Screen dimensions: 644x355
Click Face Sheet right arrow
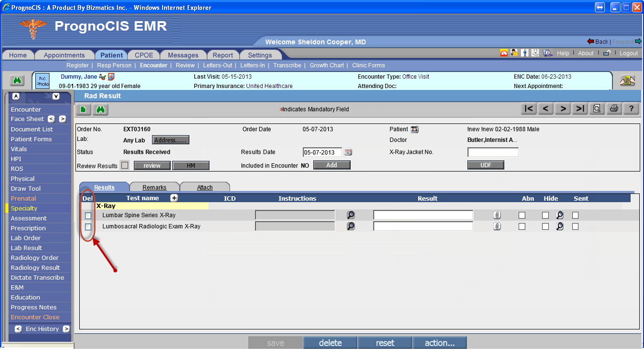[62, 119]
